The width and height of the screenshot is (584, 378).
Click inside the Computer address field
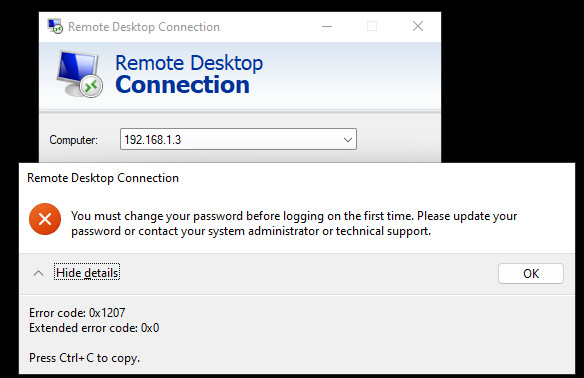(x=238, y=139)
